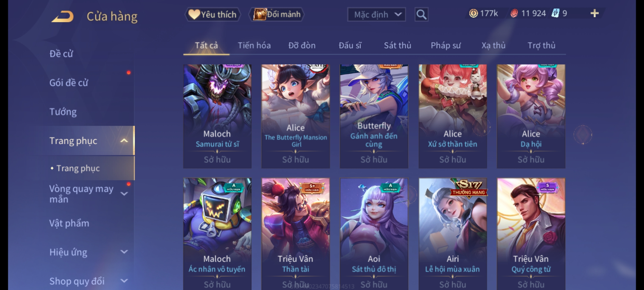Select the Tiến hóa tab
Image resolution: width=644 pixels, height=290 pixels.
[254, 45]
